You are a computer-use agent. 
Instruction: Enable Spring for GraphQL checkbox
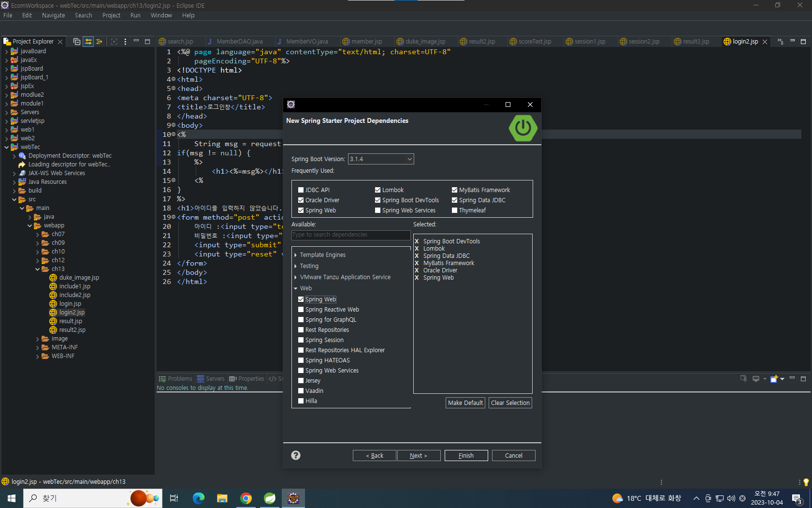[301, 320]
